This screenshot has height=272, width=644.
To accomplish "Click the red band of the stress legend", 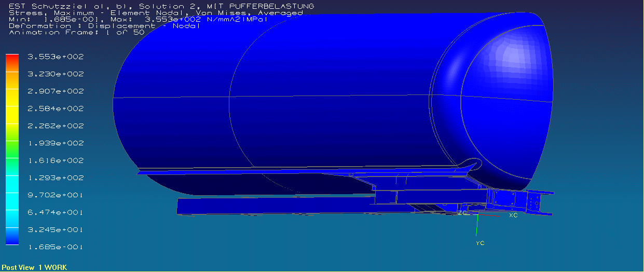I will [12, 62].
